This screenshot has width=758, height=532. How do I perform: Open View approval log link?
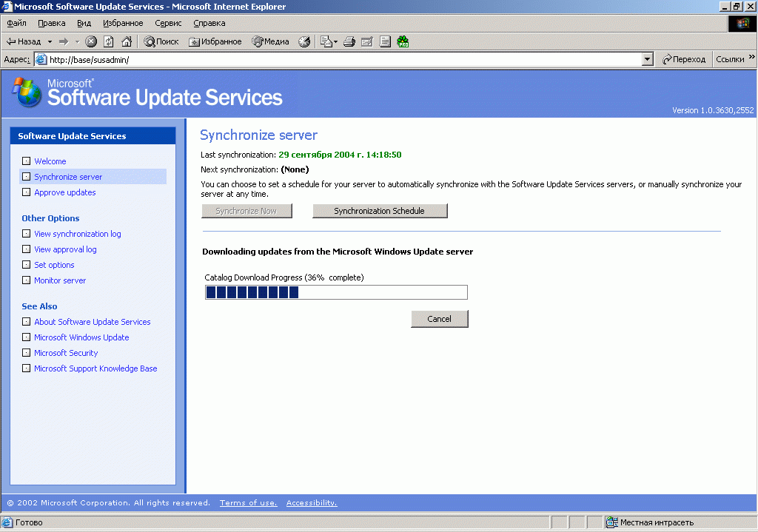65,249
